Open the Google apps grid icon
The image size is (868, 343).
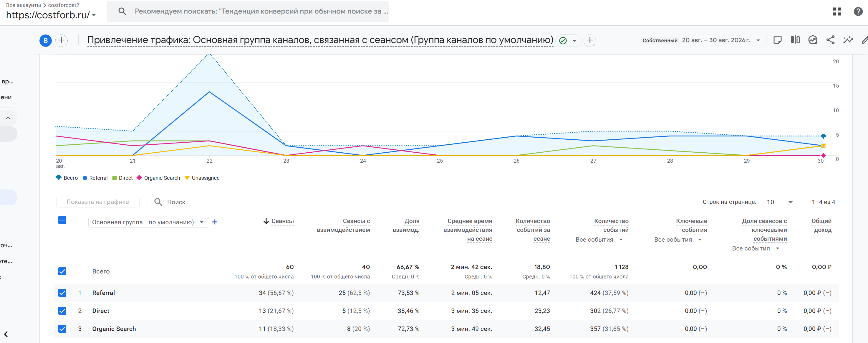tap(837, 11)
